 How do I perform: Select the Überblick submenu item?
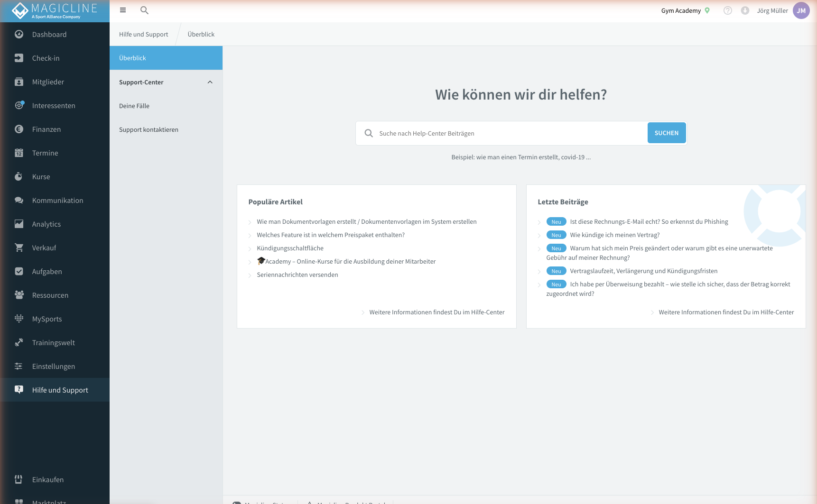click(x=166, y=58)
